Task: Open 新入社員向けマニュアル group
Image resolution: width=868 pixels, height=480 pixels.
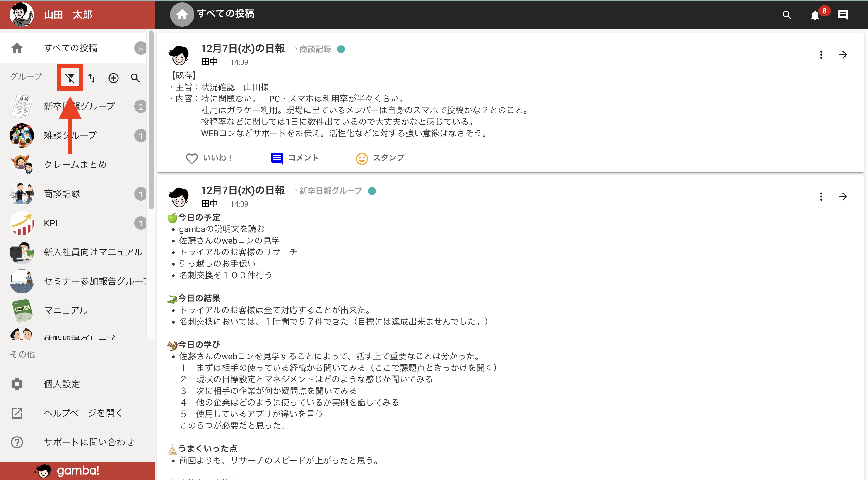Action: click(73, 252)
